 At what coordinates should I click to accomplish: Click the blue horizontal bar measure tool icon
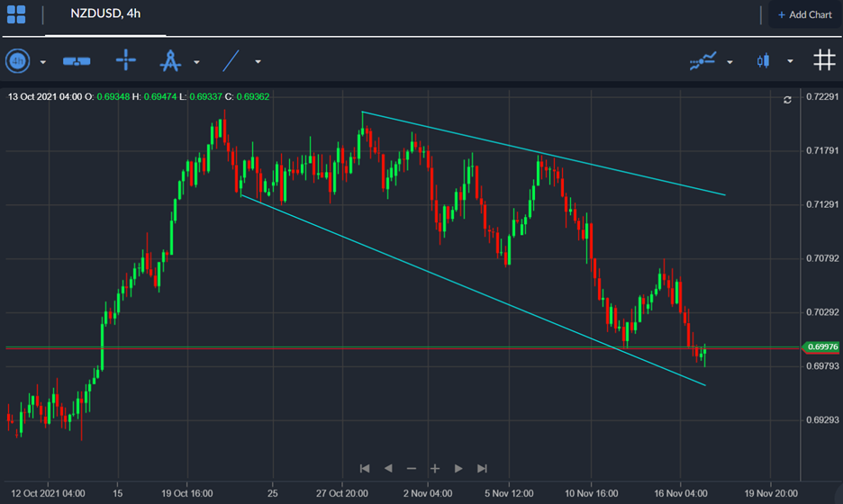[x=77, y=61]
